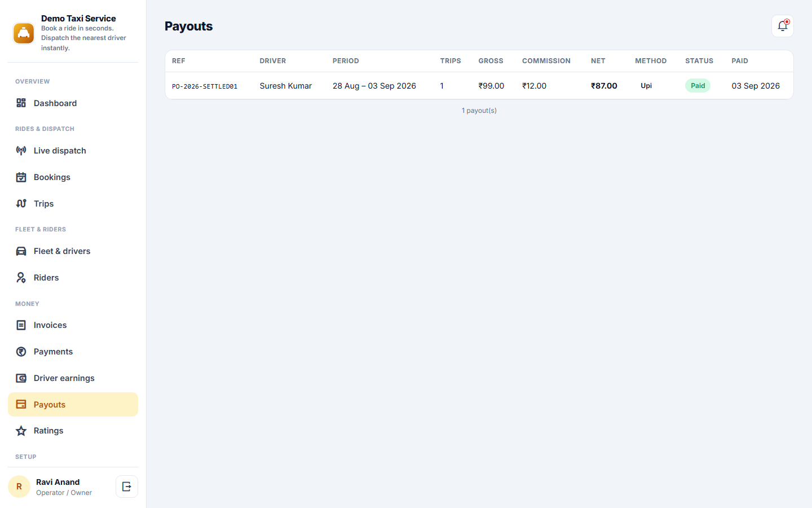Click paid date 03 Sep 2026
The width and height of the screenshot is (812, 508).
(x=756, y=86)
